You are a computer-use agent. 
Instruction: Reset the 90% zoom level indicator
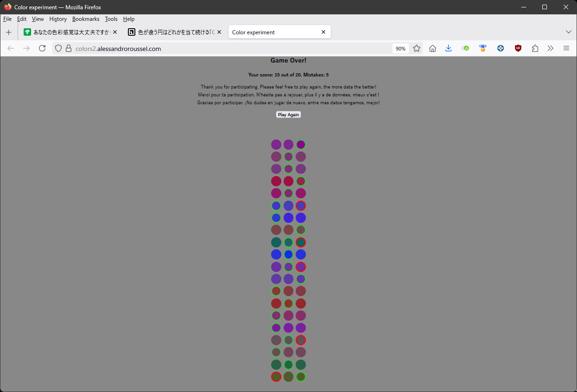point(400,48)
